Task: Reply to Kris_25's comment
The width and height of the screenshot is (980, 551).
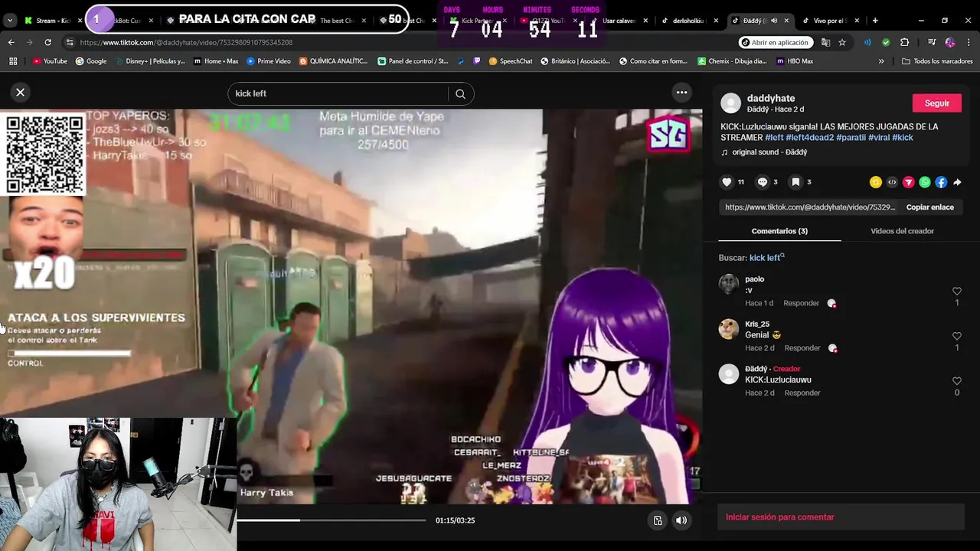Action: tap(802, 348)
